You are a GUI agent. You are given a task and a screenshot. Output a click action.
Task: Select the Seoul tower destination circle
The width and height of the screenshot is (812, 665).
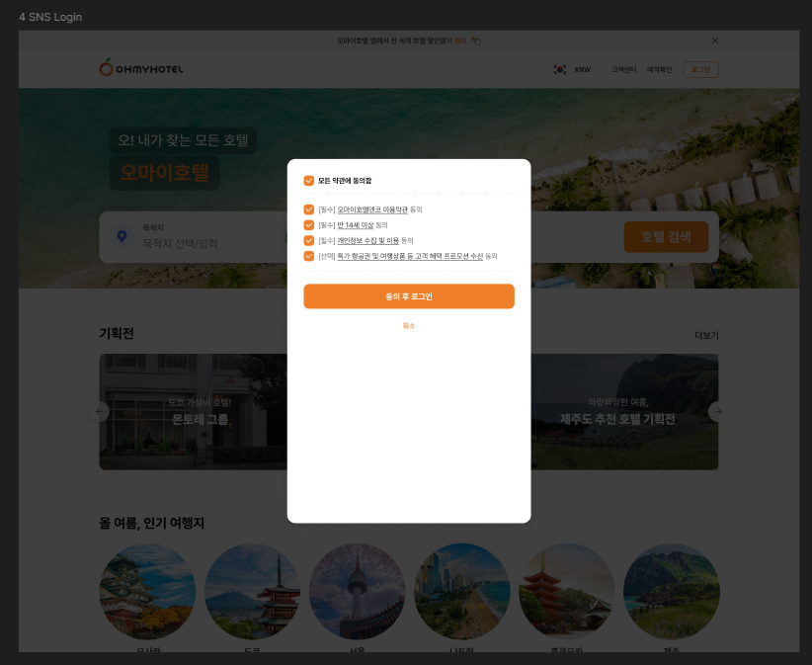[x=358, y=591]
